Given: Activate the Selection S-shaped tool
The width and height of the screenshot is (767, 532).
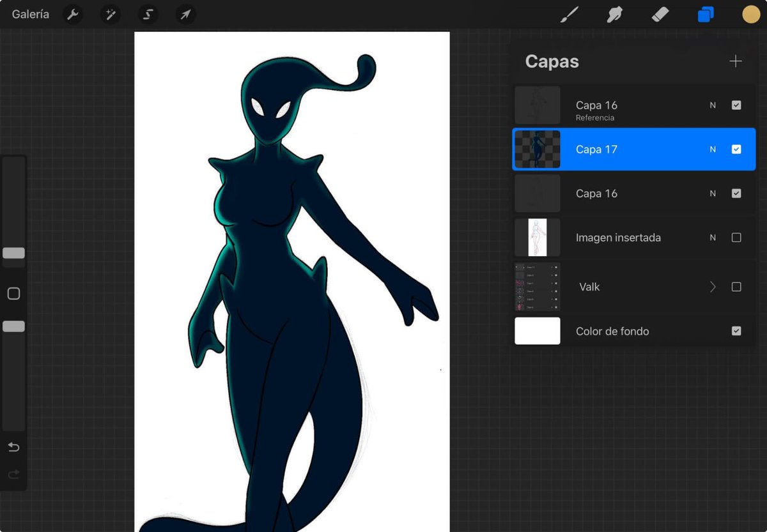Looking at the screenshot, I should click(148, 14).
